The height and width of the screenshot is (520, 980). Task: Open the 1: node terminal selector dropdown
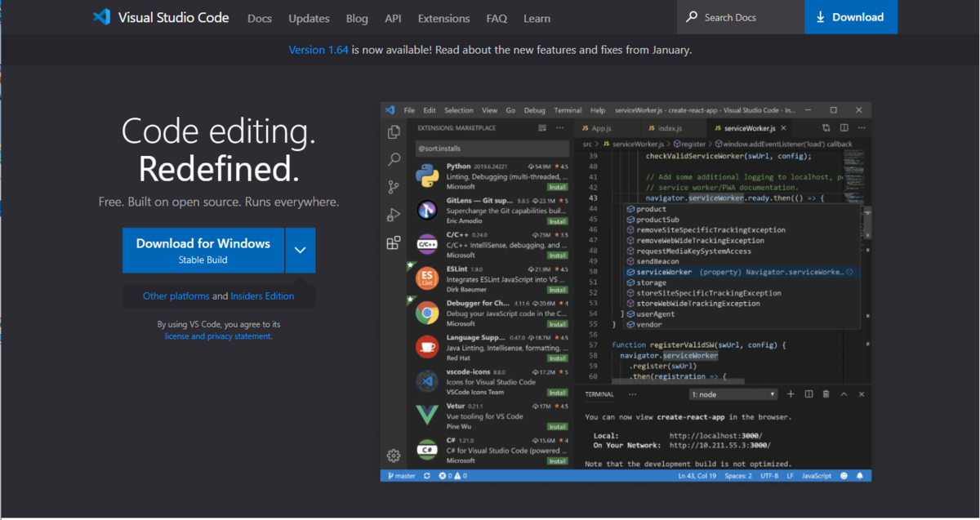pos(733,393)
